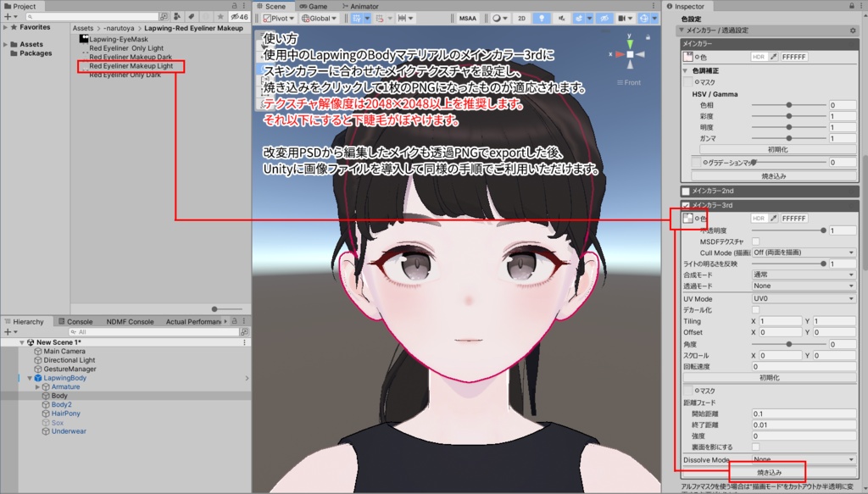Expand the Armature object
Image resolution: width=868 pixels, height=494 pixels.
pos(37,386)
